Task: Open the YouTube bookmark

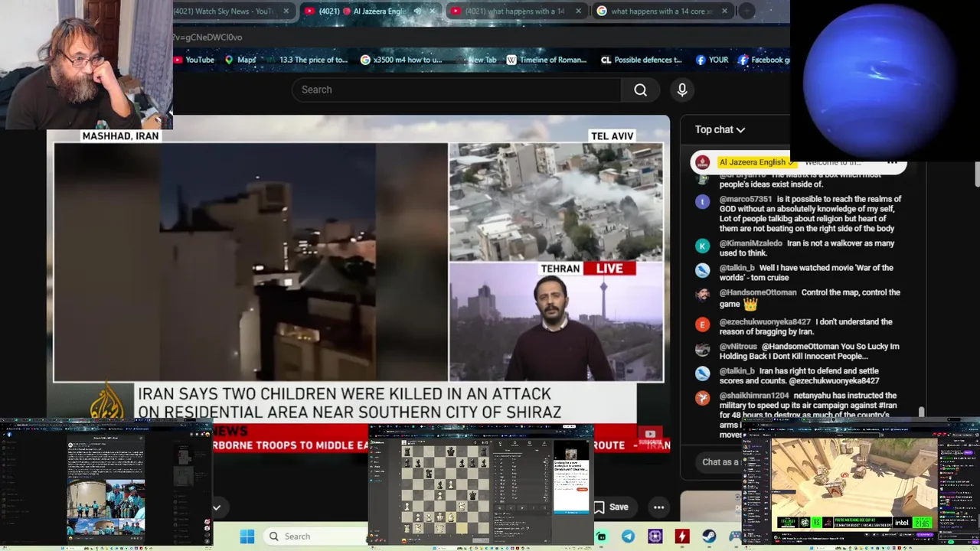Action: (193, 60)
